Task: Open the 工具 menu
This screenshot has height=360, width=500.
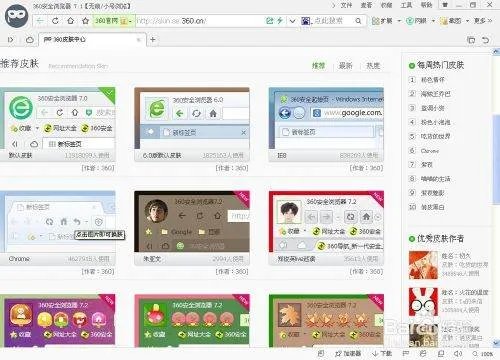Action: [x=406, y=5]
